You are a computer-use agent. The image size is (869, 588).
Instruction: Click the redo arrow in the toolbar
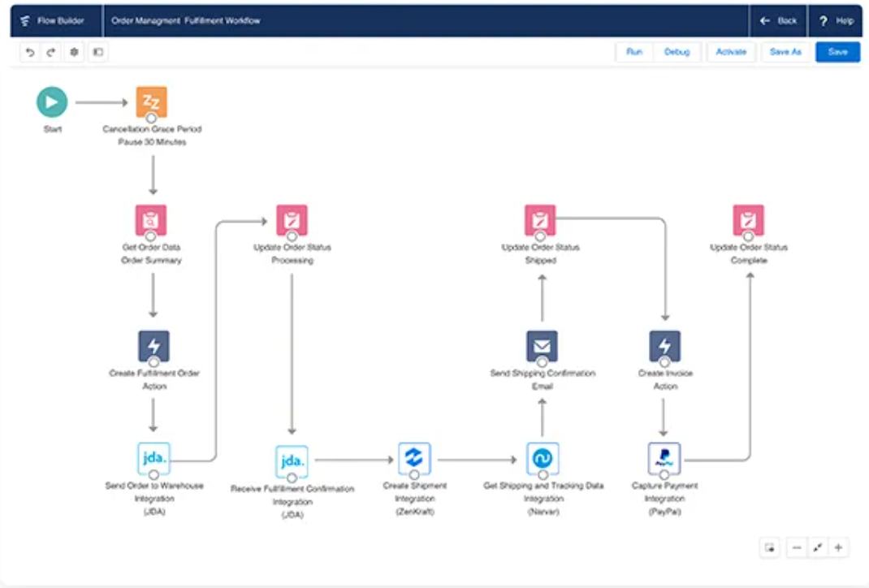[x=51, y=52]
